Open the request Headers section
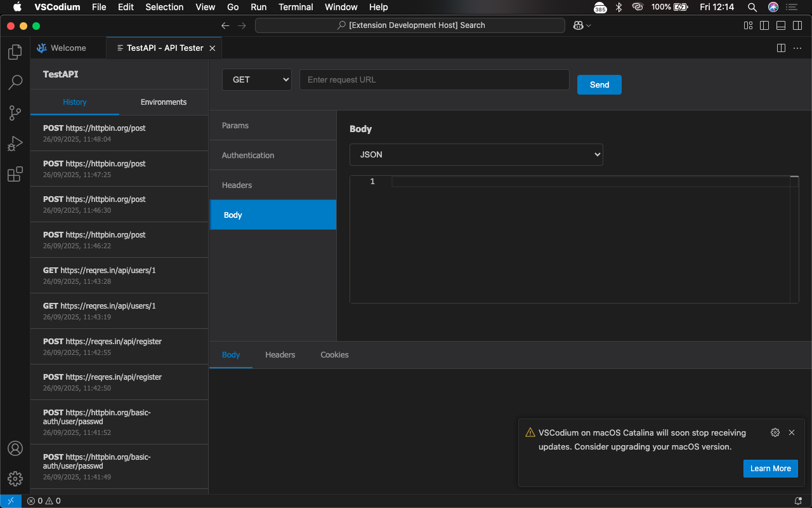Image resolution: width=812 pixels, height=508 pixels. point(273,185)
